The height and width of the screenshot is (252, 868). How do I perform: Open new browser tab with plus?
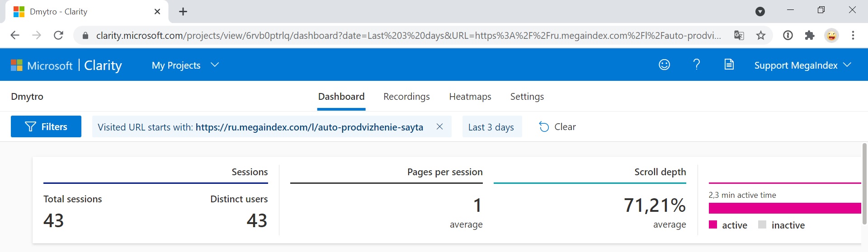pos(183,12)
